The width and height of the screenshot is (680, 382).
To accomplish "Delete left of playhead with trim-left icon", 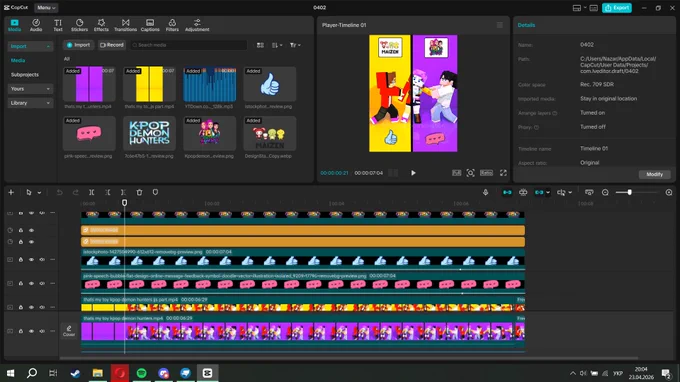I will coord(108,192).
